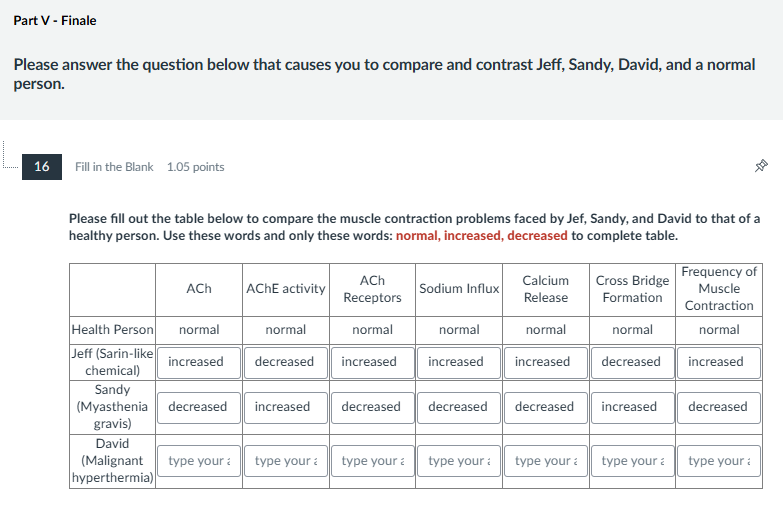The image size is (783, 505).
Task: Click David's AChE activity input field
Action: click(285, 461)
